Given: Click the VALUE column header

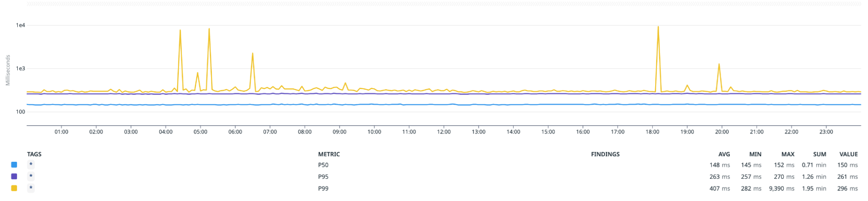Looking at the screenshot, I should click(x=848, y=154).
